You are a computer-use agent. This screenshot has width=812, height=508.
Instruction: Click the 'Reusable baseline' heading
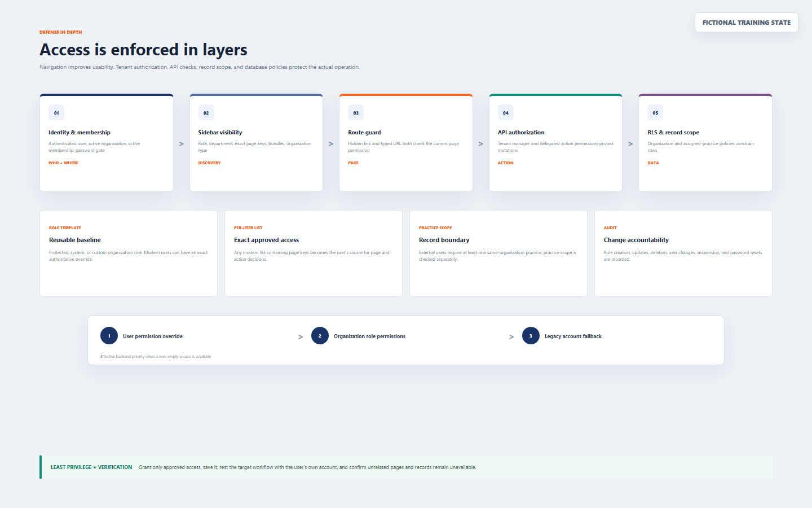click(75, 240)
